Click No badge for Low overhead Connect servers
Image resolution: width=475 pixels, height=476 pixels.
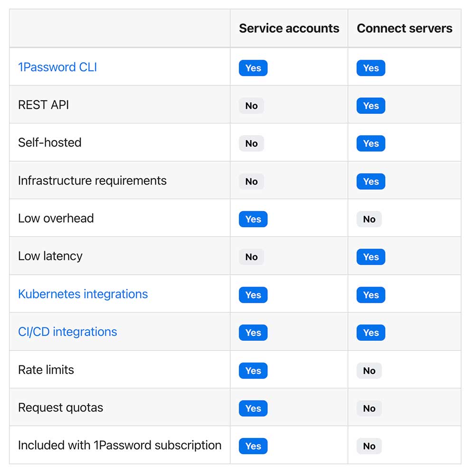pos(369,219)
